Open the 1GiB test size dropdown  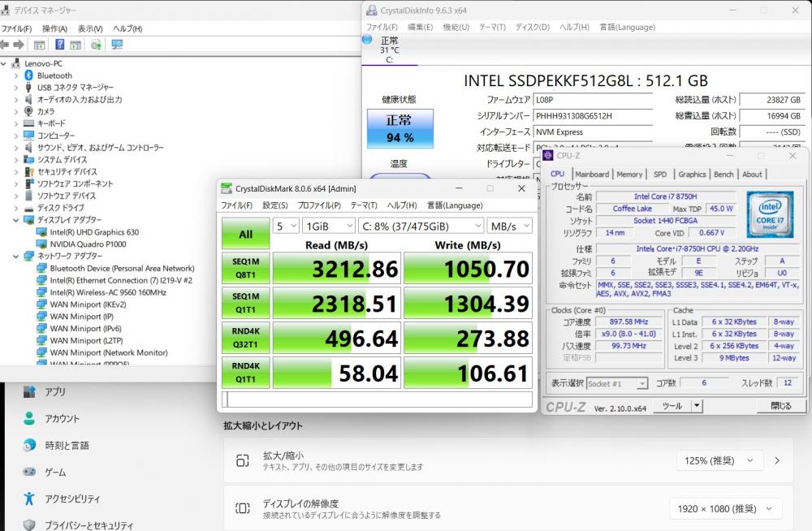[x=329, y=226]
